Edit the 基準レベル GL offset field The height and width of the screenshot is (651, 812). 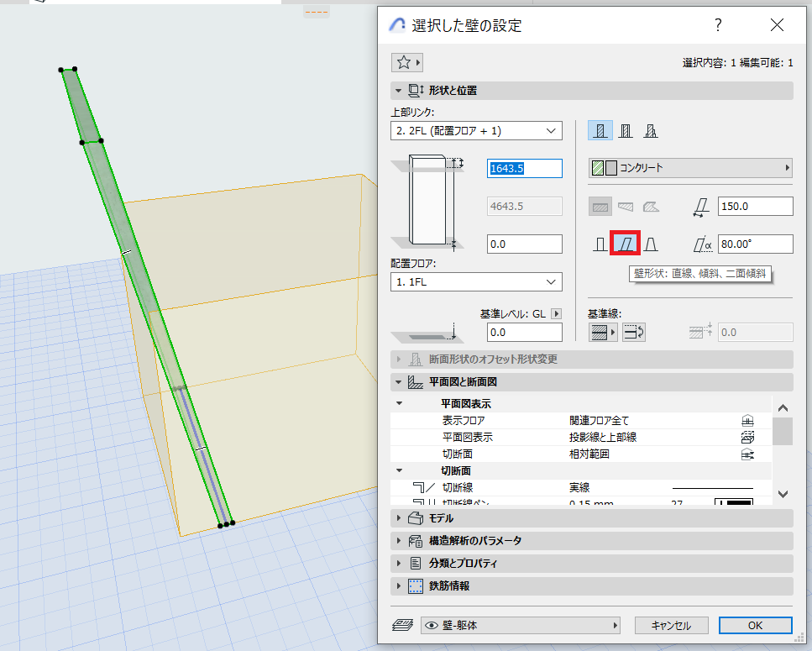pos(524,333)
